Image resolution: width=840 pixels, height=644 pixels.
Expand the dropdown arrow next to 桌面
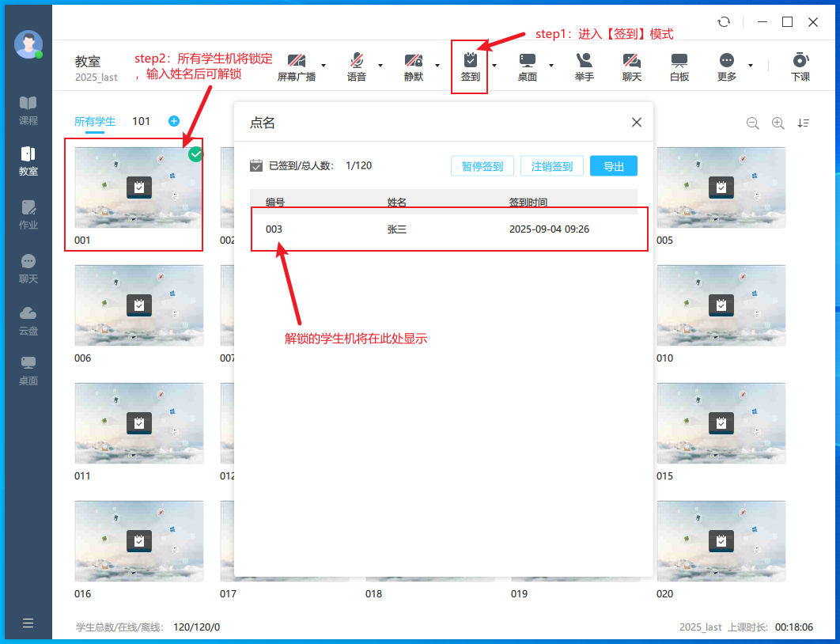click(x=551, y=66)
